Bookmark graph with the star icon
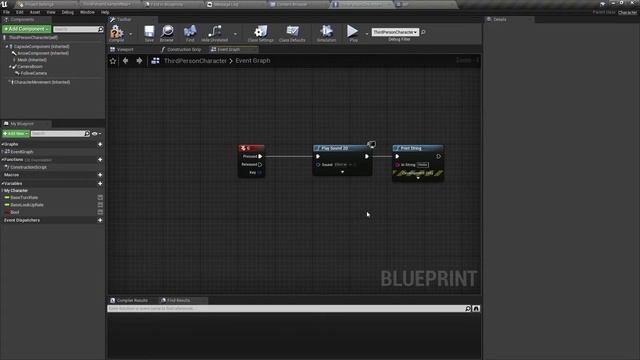 [x=113, y=61]
